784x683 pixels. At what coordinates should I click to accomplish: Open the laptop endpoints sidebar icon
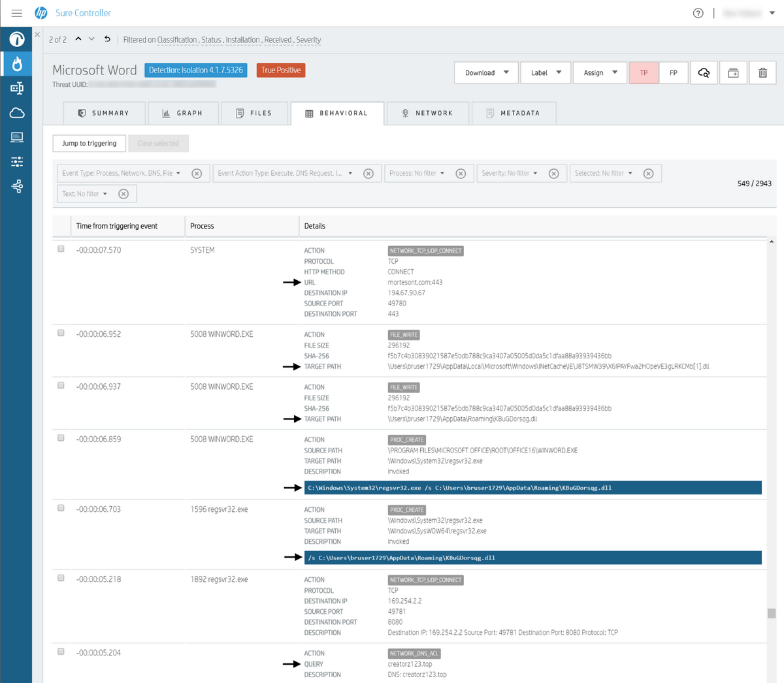tap(17, 137)
